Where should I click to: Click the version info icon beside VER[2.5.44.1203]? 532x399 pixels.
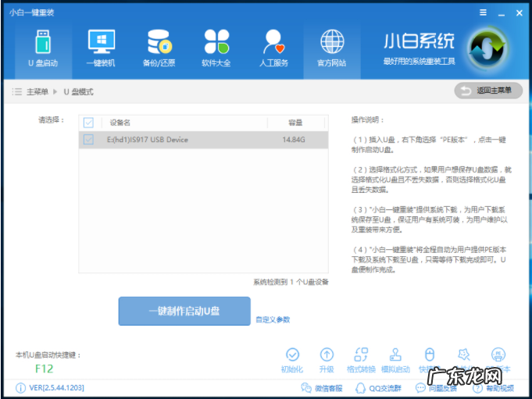point(20,388)
